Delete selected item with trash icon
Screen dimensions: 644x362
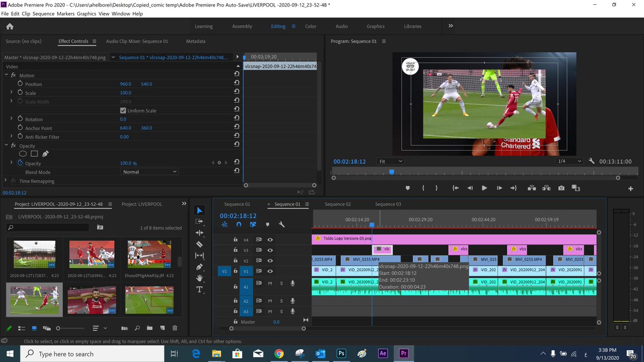coord(174,328)
